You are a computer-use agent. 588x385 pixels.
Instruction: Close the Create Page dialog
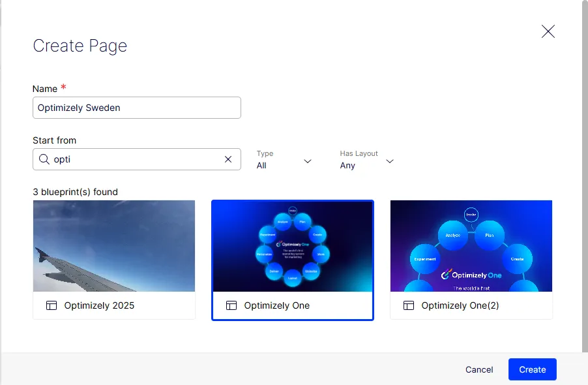[x=548, y=31]
